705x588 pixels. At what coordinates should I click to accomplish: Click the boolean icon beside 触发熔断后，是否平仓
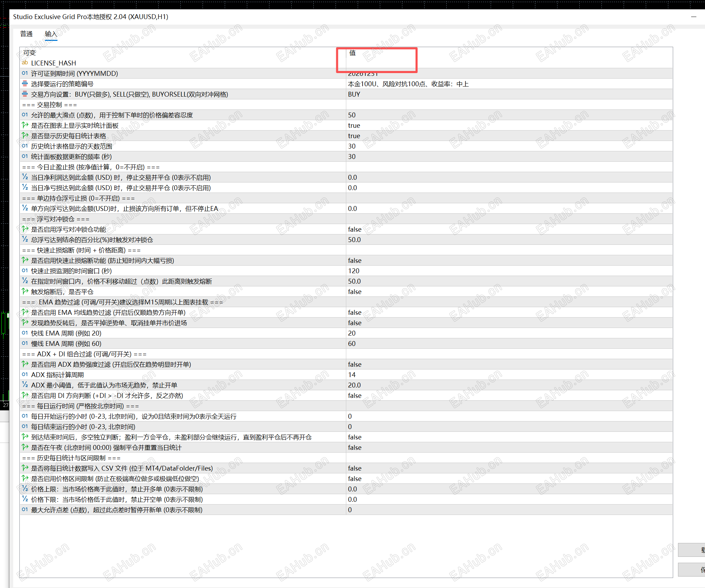[25, 291]
